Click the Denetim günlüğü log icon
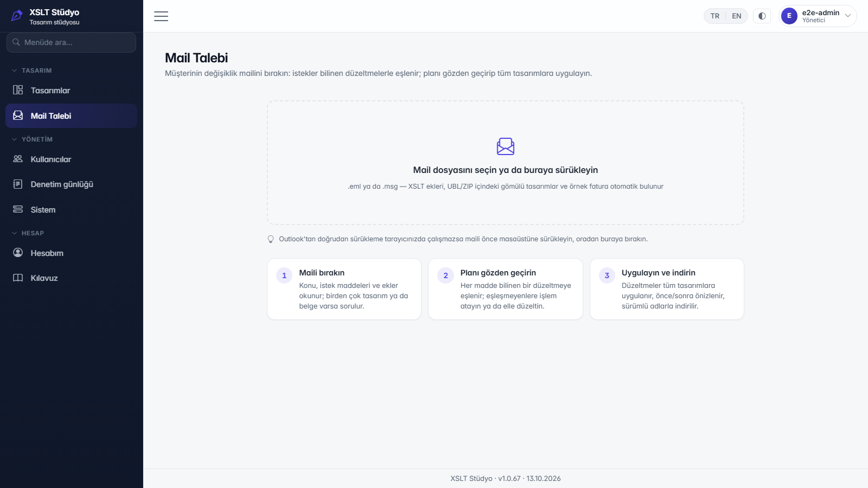This screenshot has width=868, height=488. [18, 184]
